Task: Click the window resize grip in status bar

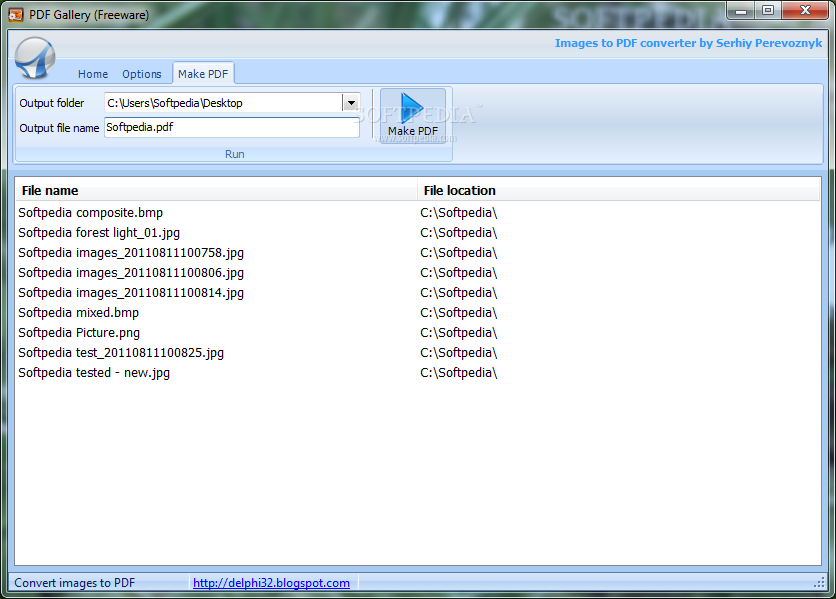Action: (819, 584)
